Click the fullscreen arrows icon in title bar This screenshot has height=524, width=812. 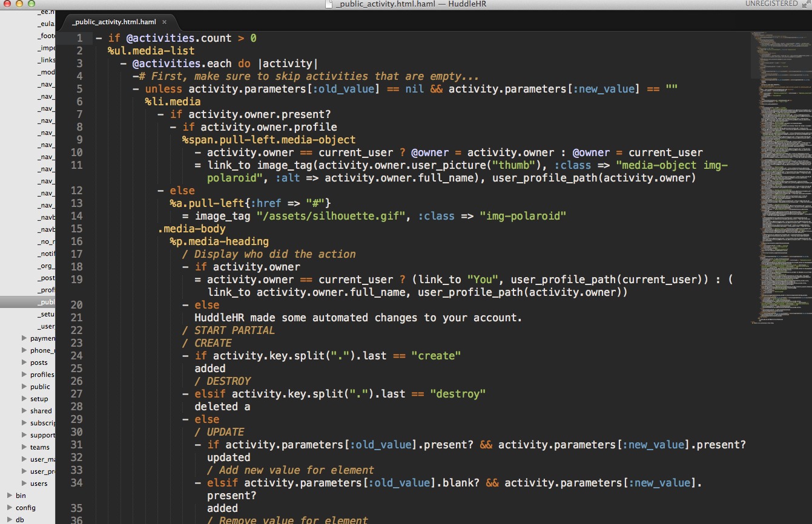pos(806,4)
